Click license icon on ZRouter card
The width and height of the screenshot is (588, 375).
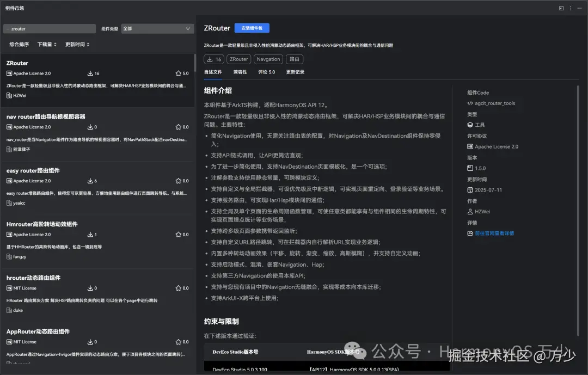point(9,73)
